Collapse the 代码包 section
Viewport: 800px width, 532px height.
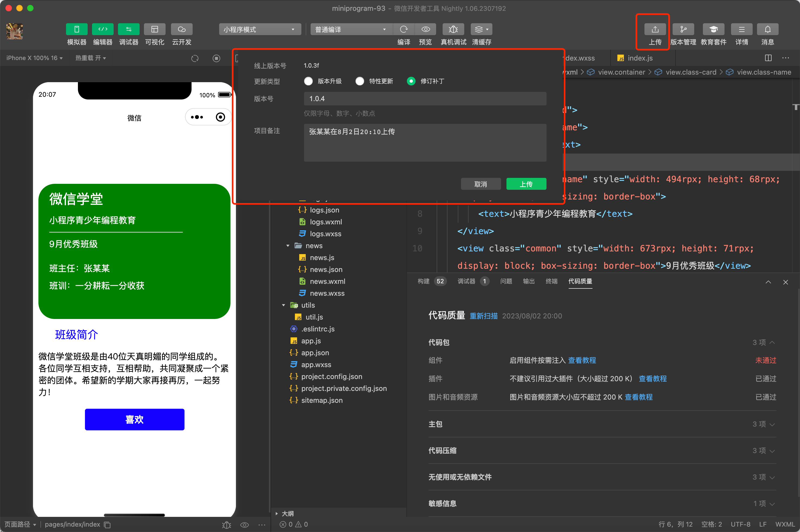tap(772, 342)
